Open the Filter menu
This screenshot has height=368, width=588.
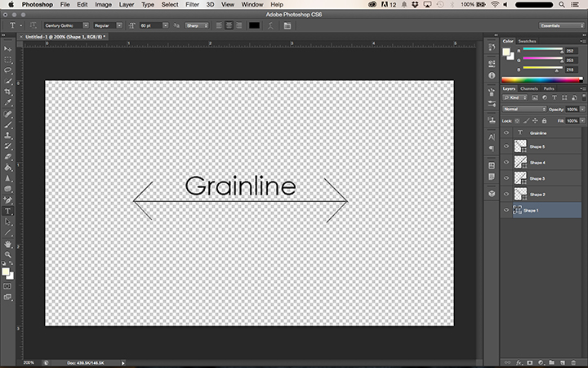point(192,5)
